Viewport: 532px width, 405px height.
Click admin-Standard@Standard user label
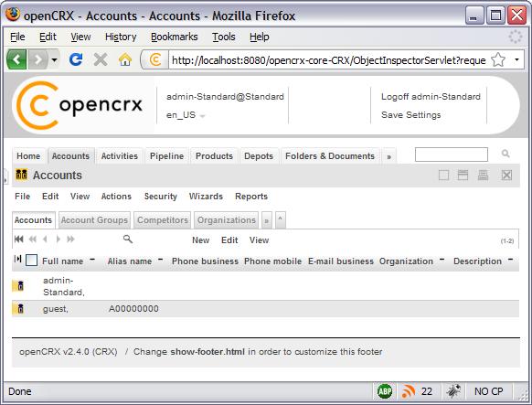point(225,97)
